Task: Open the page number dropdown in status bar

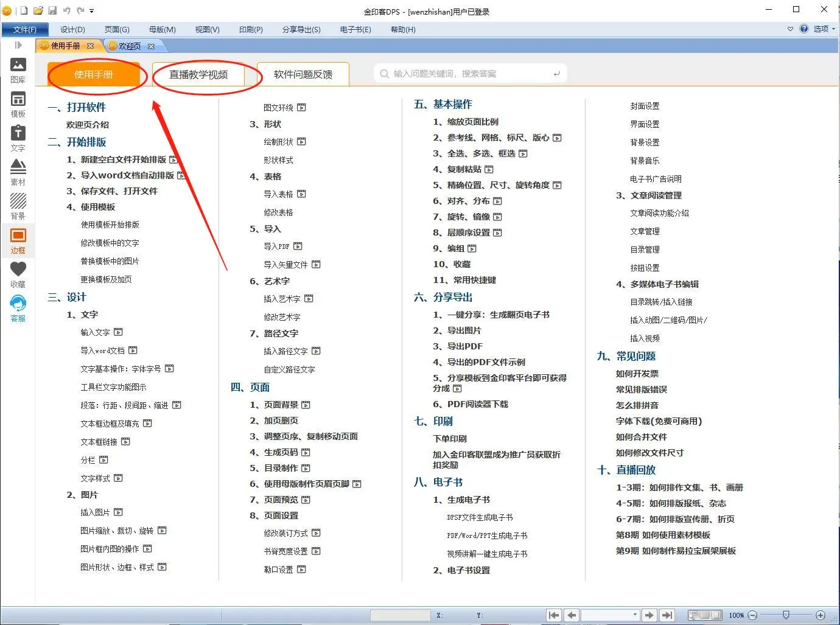Action: 635,615
